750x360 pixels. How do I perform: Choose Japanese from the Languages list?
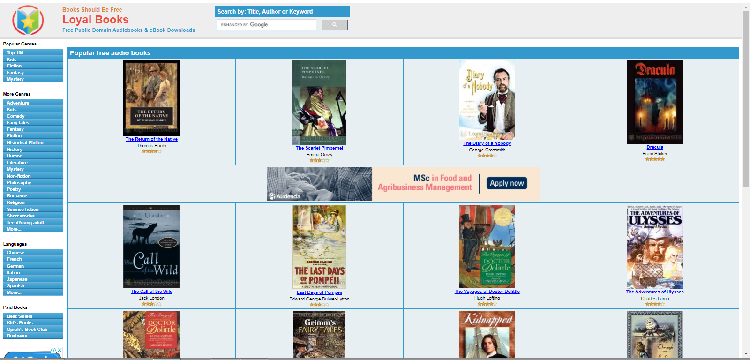33,279
